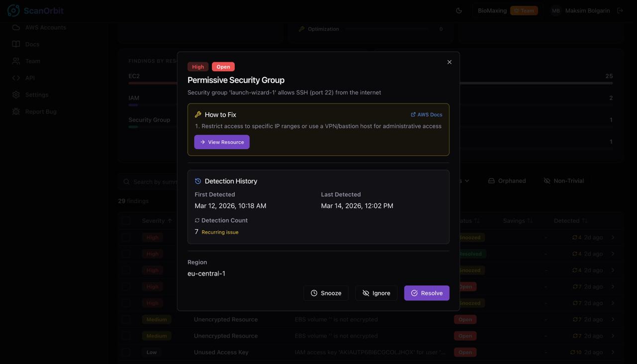The height and width of the screenshot is (364, 637).
Task: Click the AWS Accounts cloud icon
Action: (16, 27)
